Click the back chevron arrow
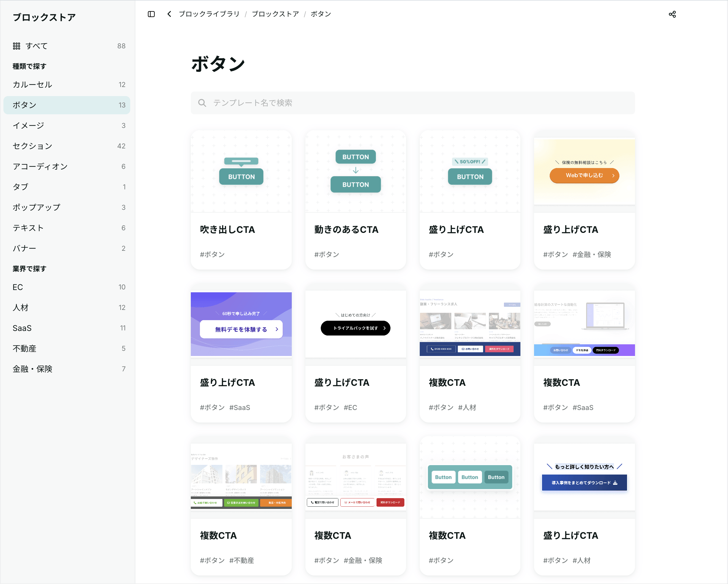 [x=169, y=14]
